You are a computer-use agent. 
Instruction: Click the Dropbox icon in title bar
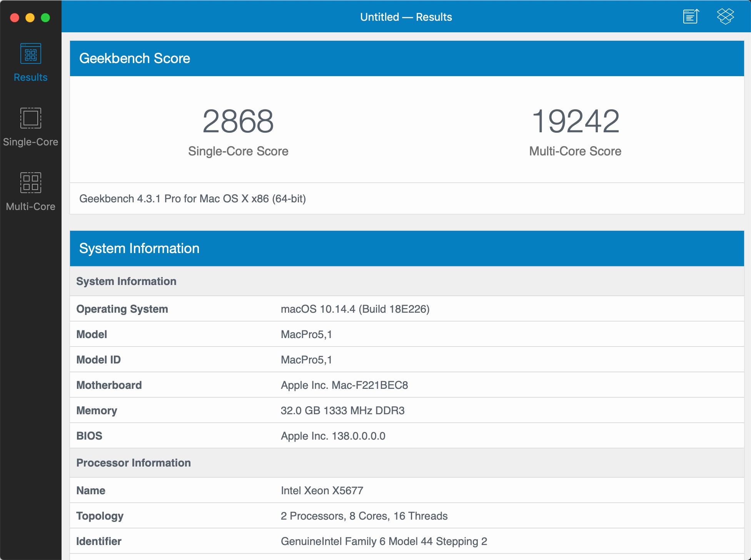pyautogui.click(x=725, y=17)
